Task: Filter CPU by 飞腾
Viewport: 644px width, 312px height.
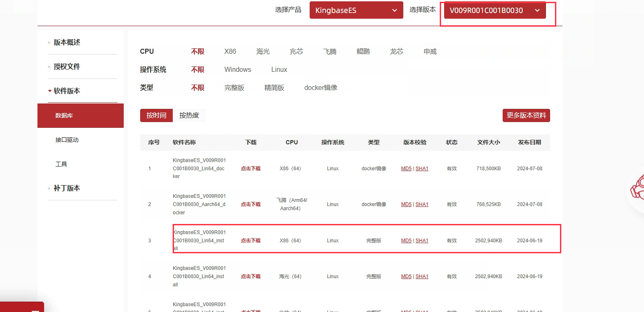Action: point(330,51)
